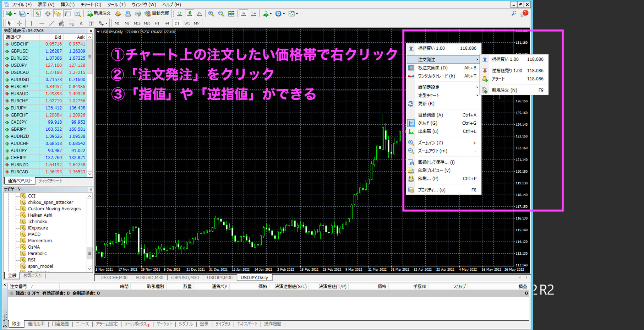Click the tile windows toolbar icon
Image resolution: width=644 pixels, height=330 pixels.
point(231,13)
